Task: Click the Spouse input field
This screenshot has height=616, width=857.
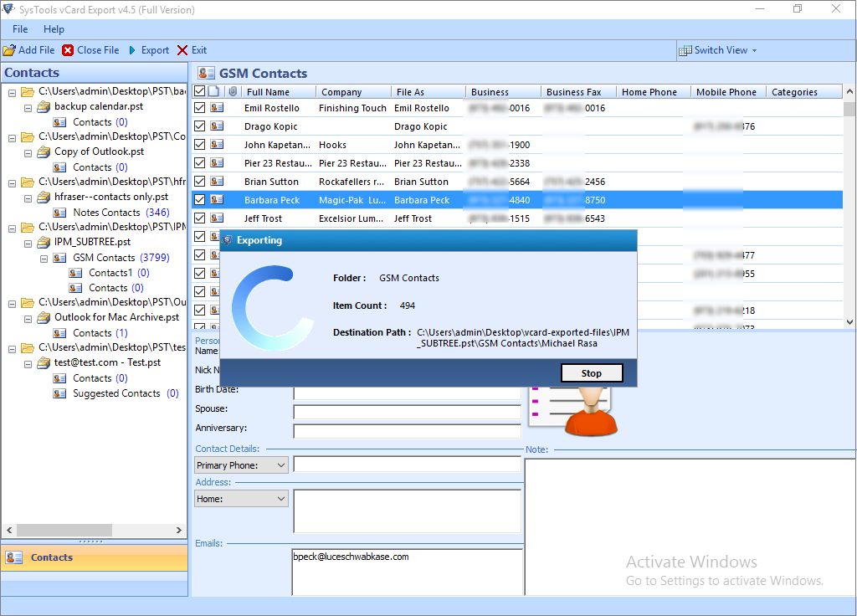Action: 408,412
